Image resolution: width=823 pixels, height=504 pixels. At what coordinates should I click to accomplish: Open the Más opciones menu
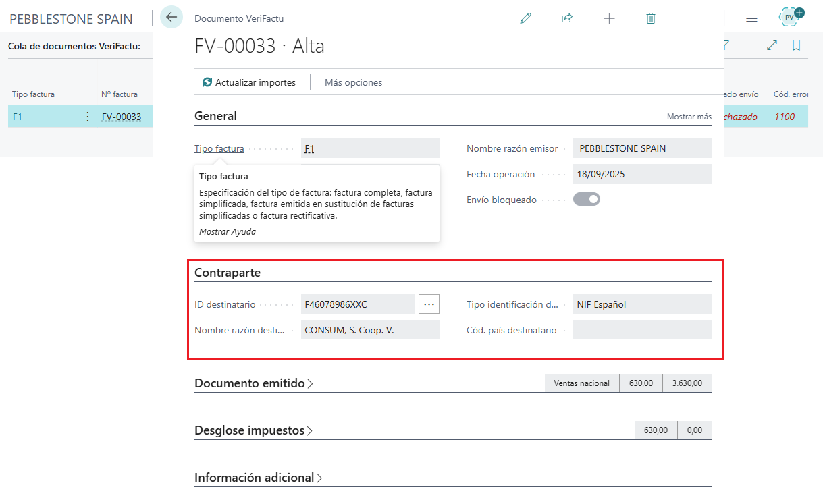coord(353,82)
